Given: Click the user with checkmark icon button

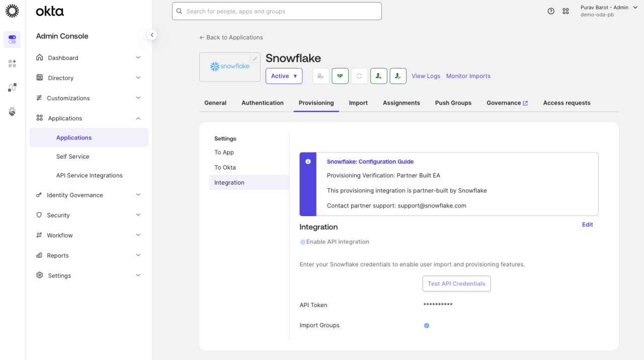Looking at the screenshot, I should (398, 76).
